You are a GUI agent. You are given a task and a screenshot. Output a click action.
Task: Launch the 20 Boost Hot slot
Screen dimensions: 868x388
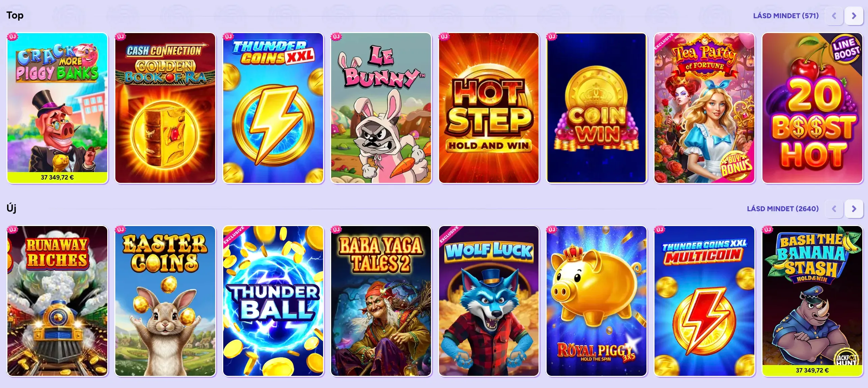coord(812,108)
